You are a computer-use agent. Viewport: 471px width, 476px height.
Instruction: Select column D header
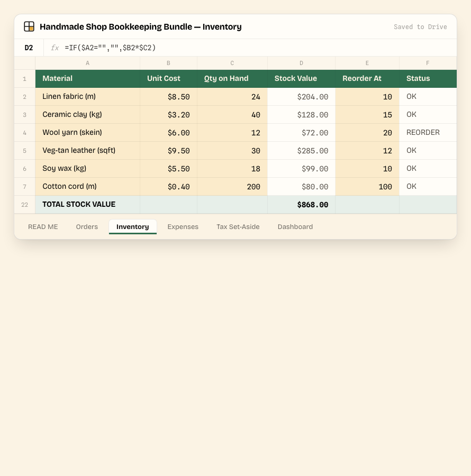pyautogui.click(x=301, y=63)
